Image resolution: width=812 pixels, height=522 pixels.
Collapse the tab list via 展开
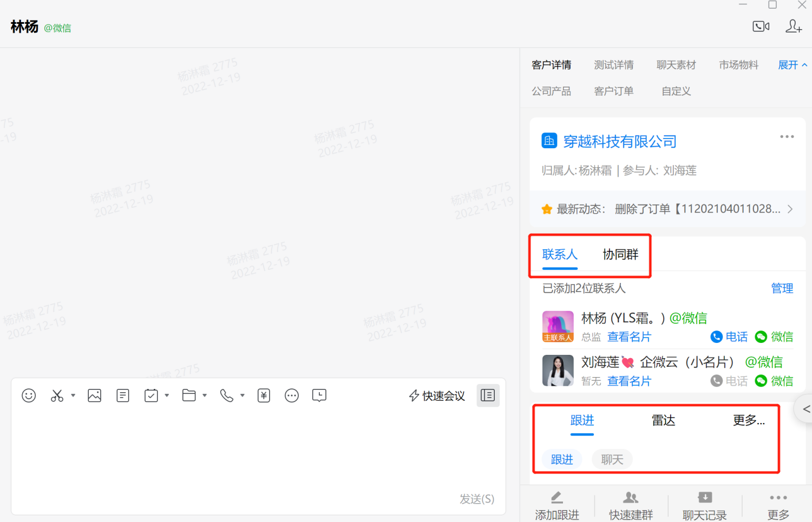pyautogui.click(x=792, y=65)
